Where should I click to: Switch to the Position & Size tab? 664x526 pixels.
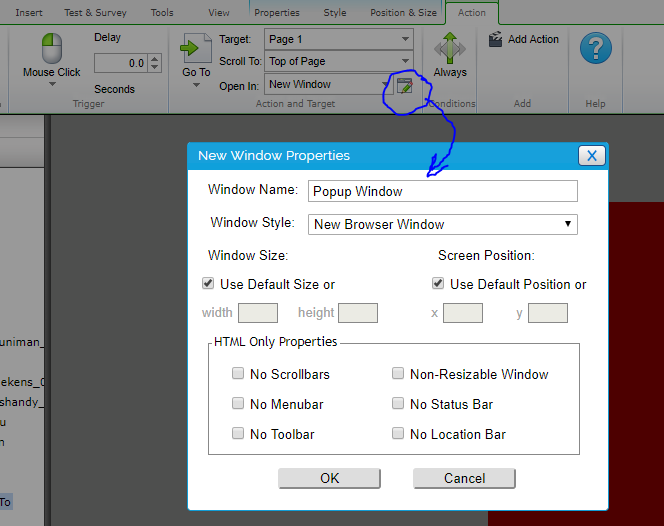pyautogui.click(x=404, y=13)
